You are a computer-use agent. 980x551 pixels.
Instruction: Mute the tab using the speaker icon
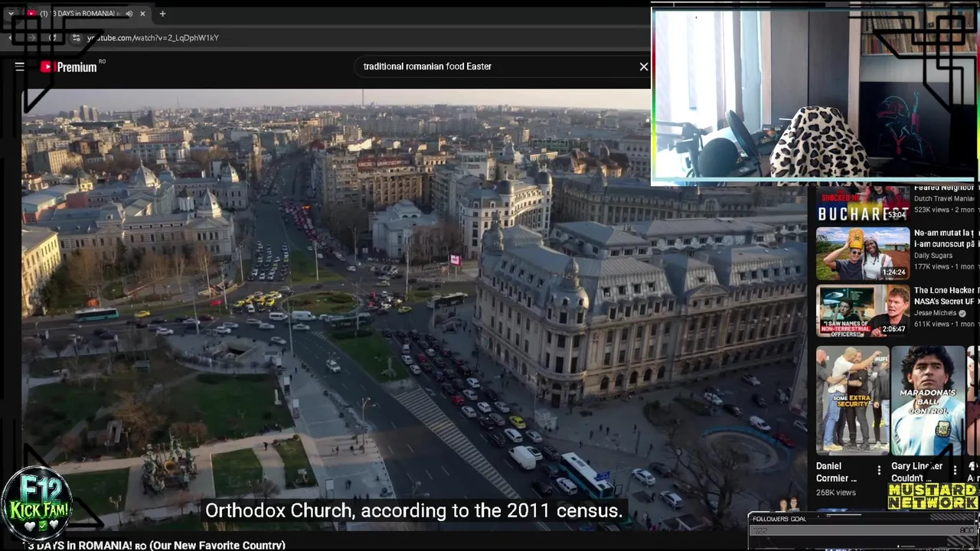tap(129, 14)
